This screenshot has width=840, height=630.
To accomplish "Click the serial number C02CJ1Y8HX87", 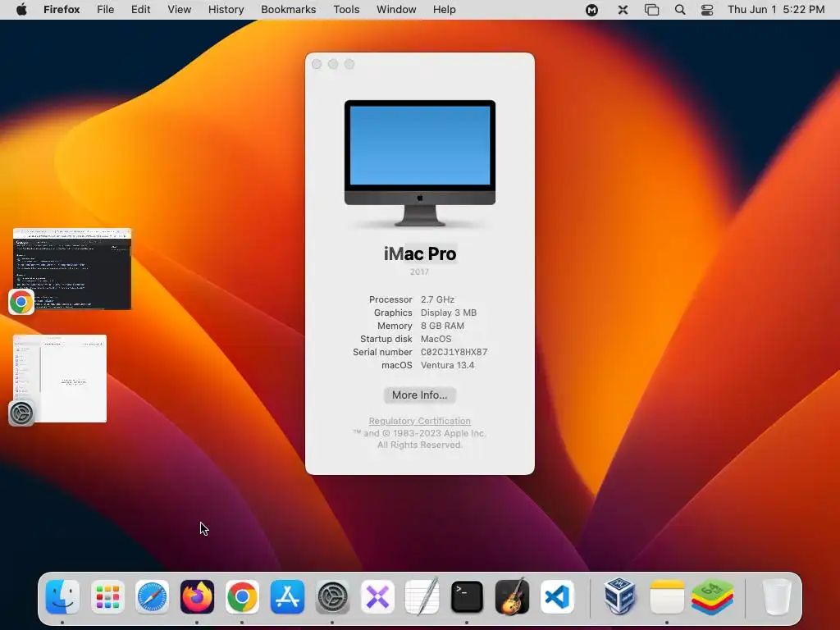I will click(454, 352).
